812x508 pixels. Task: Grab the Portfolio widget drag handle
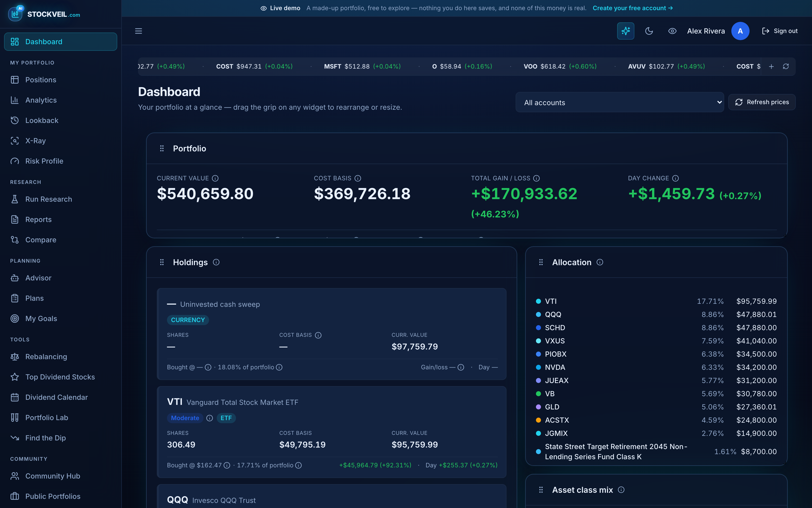(x=162, y=149)
